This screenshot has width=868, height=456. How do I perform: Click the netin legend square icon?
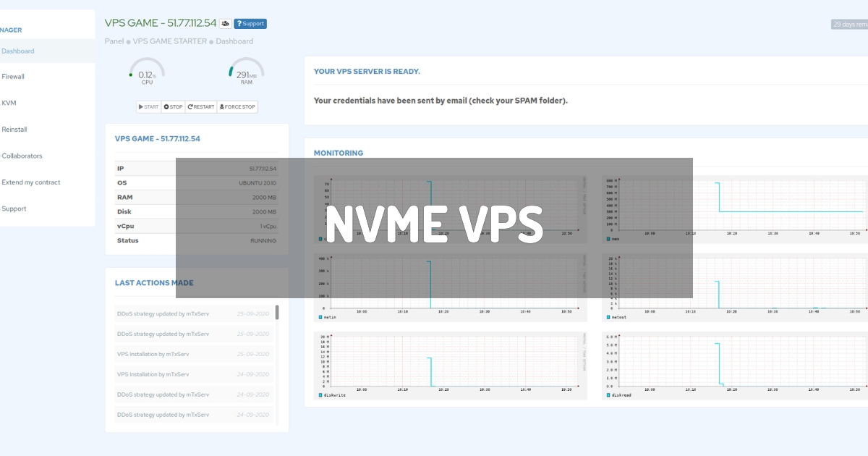coord(319,316)
